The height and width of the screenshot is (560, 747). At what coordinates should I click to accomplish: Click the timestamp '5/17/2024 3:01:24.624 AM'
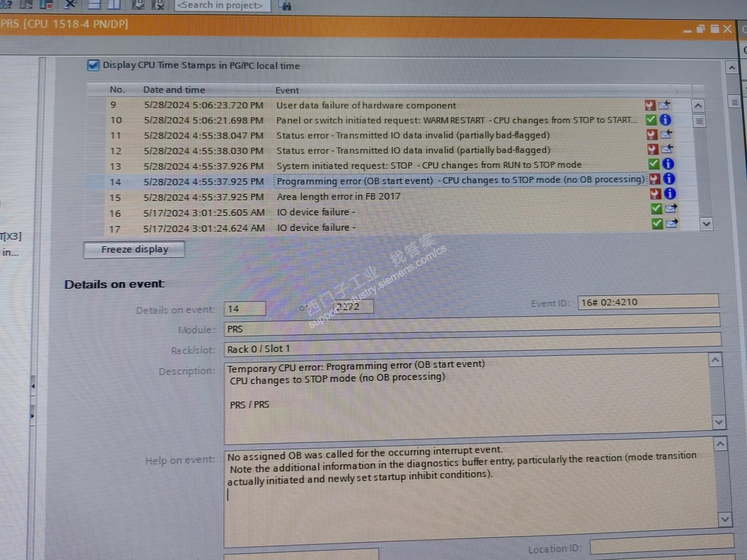pos(204,229)
